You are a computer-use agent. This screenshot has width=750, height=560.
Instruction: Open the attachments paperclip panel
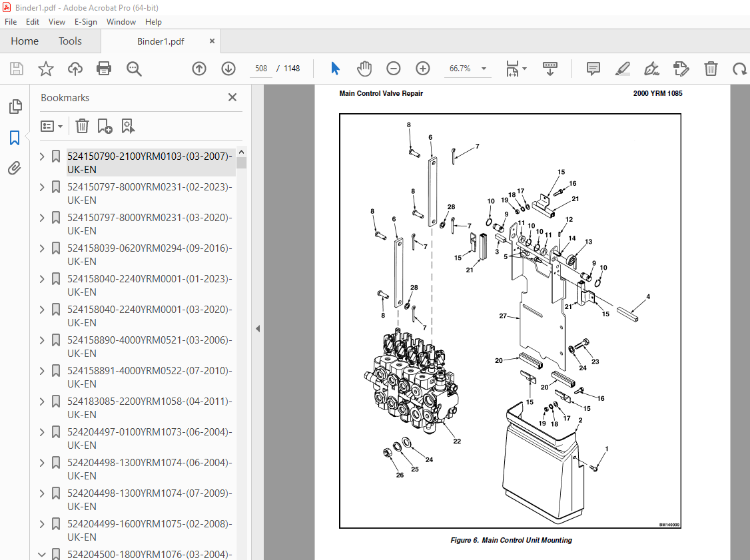(x=15, y=168)
